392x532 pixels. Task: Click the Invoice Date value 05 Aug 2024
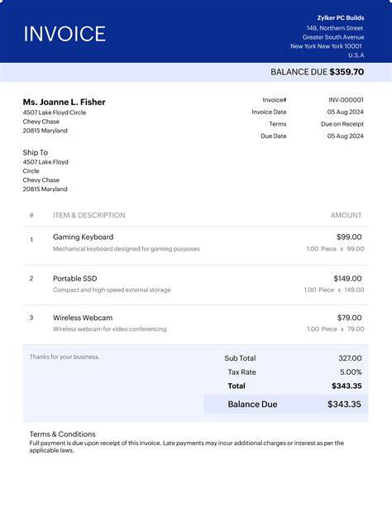[x=345, y=112]
